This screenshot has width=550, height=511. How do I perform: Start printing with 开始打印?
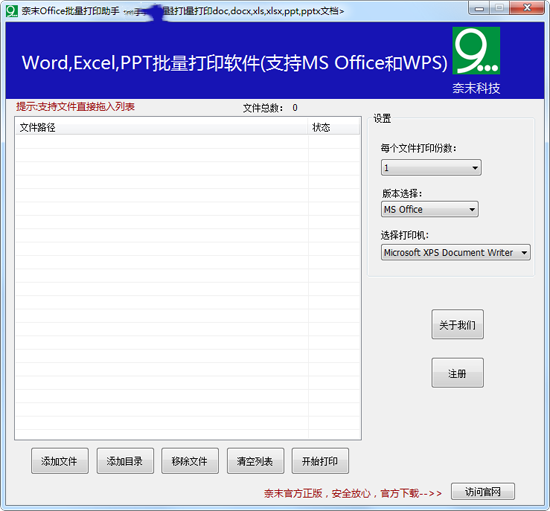click(x=320, y=461)
